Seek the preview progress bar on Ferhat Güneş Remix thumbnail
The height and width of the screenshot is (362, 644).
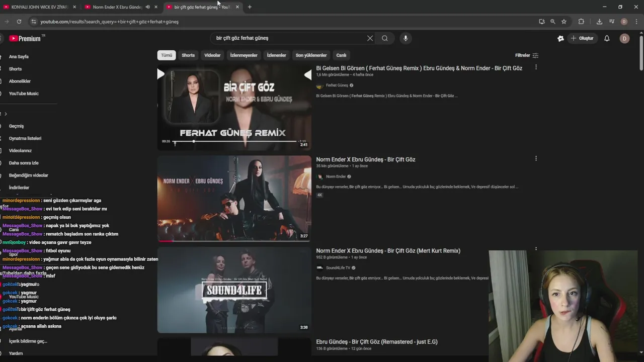pos(235,141)
